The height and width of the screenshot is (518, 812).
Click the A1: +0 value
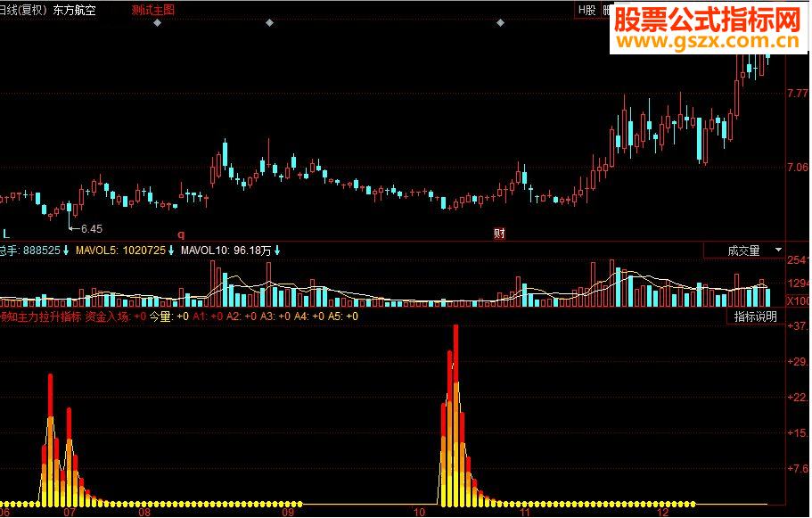coord(208,317)
